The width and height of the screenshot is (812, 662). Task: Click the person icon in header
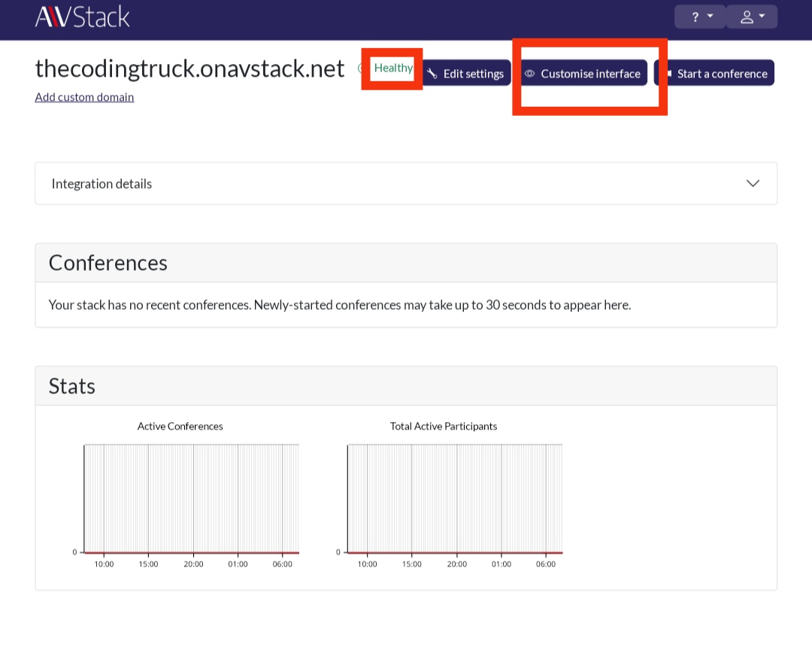pyautogui.click(x=747, y=17)
